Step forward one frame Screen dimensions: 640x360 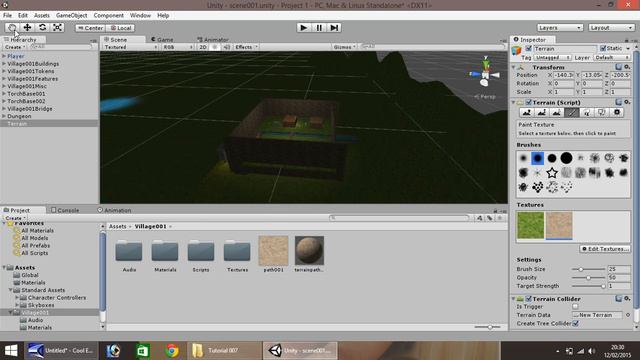point(334,28)
